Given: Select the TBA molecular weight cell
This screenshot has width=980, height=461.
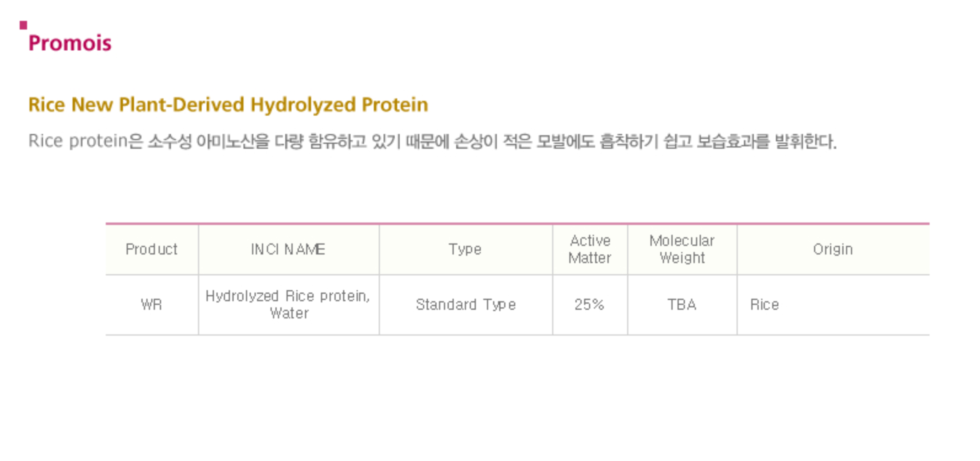Looking at the screenshot, I should click(x=682, y=305).
